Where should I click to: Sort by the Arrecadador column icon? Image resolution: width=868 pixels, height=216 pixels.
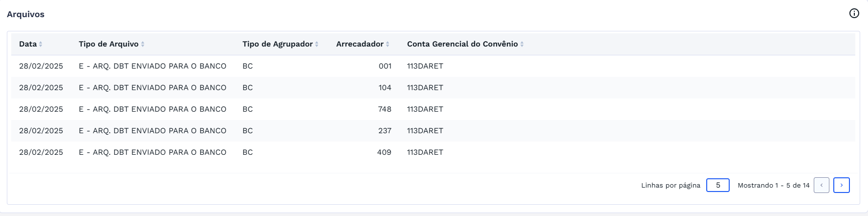(388, 44)
